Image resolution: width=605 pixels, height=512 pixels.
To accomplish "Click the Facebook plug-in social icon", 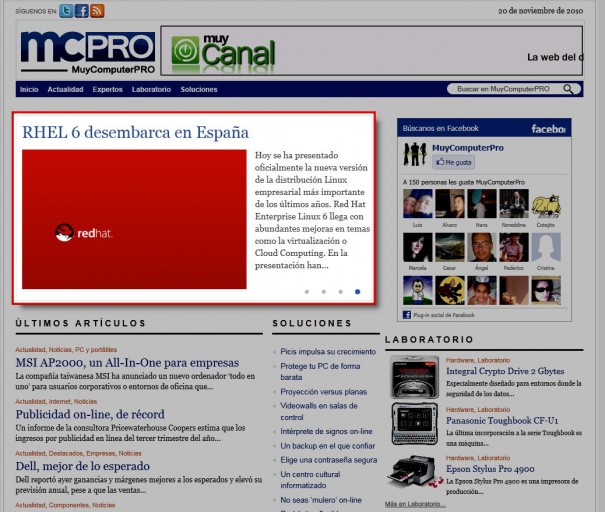I will tap(407, 315).
